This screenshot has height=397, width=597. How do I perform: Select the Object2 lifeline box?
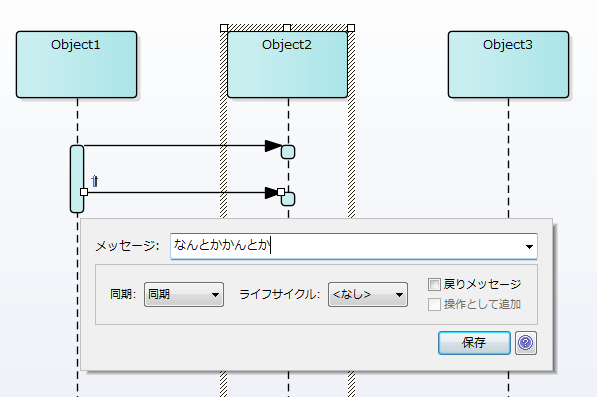287,64
